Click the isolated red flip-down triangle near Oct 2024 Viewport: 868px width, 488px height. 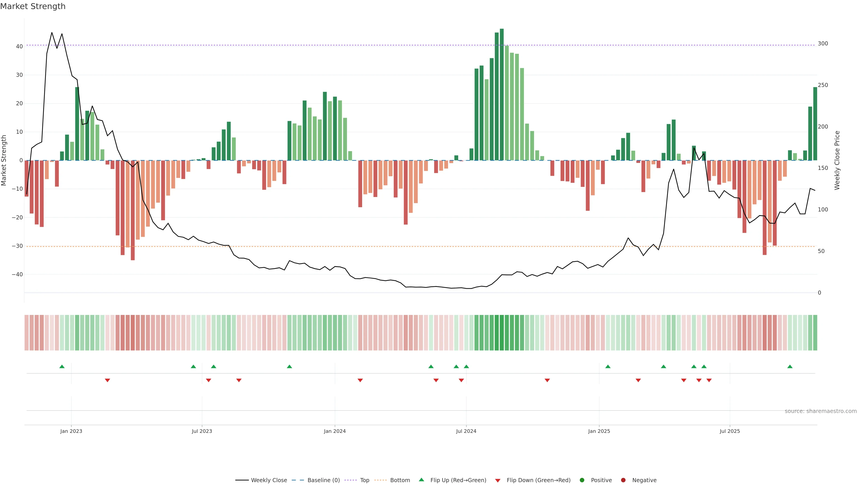pos(547,380)
